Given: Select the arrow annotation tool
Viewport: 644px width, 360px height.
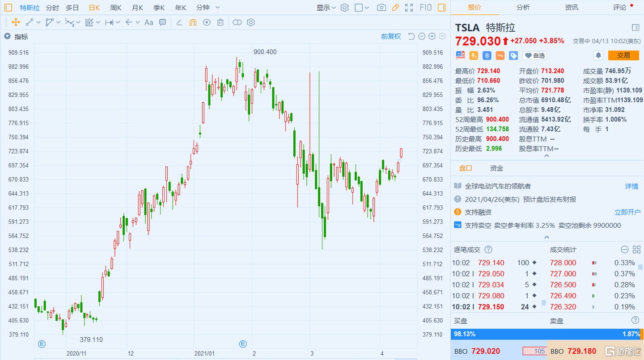Looking at the screenshot, I should [129, 22].
